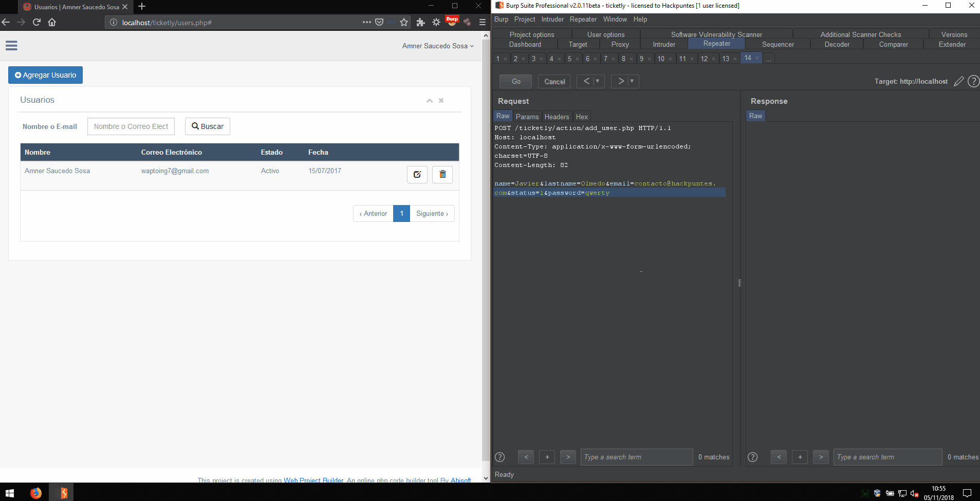Switch to the Dashboard tab
Image resolution: width=980 pixels, height=501 pixels.
pyautogui.click(x=525, y=45)
